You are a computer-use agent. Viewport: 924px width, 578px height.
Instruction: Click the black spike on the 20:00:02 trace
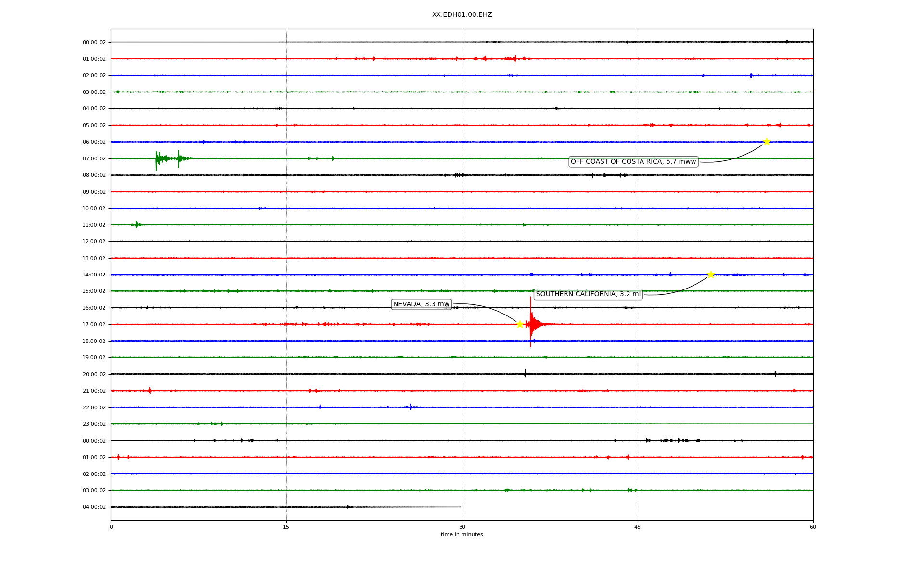[x=525, y=373]
